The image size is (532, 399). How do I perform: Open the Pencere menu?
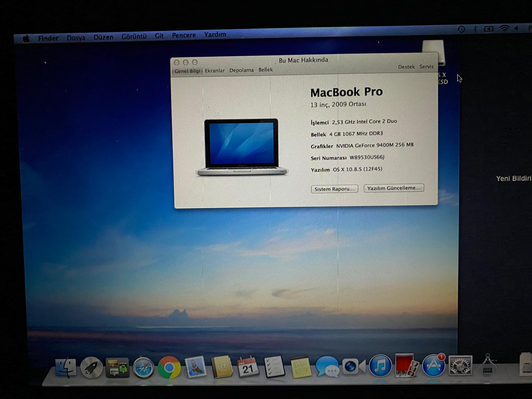(x=184, y=35)
